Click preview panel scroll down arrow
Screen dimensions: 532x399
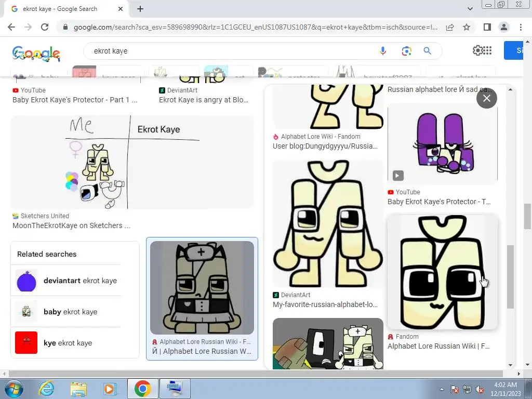pos(510,365)
